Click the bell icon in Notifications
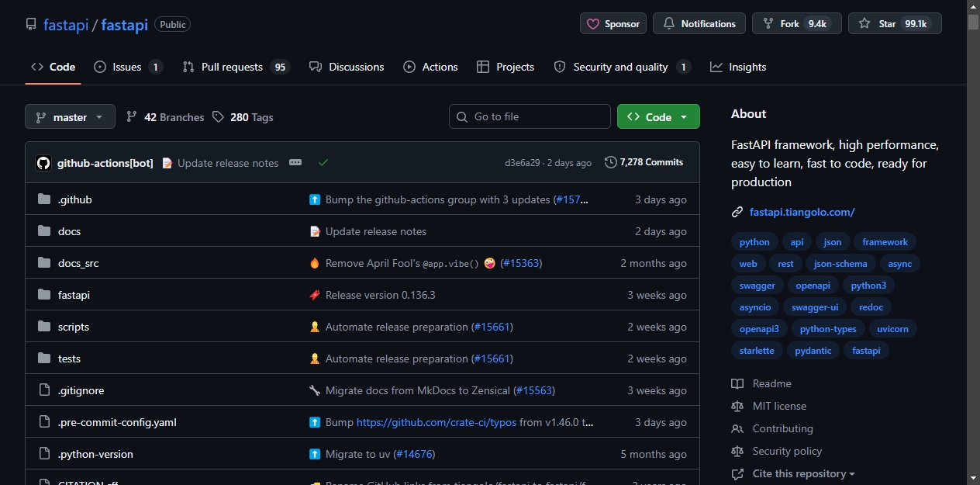Viewport: 980px width, 485px height. click(x=668, y=24)
